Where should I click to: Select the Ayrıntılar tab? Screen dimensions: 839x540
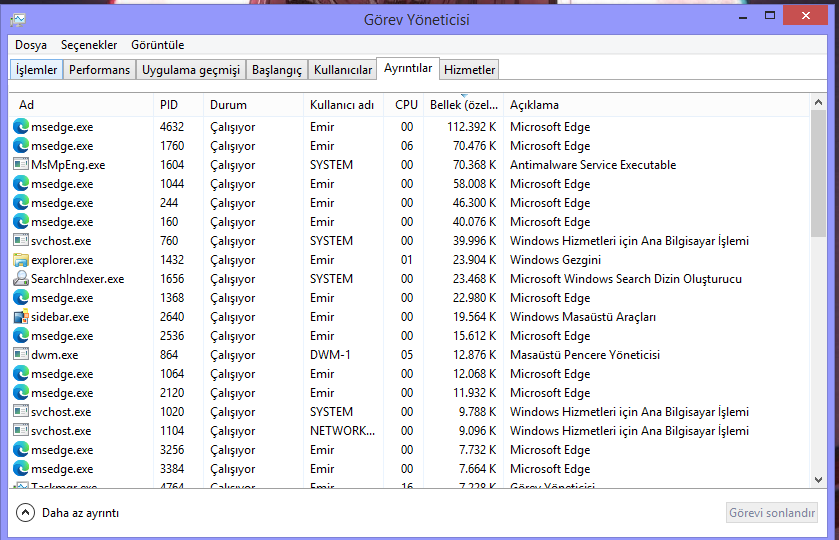tap(408, 68)
